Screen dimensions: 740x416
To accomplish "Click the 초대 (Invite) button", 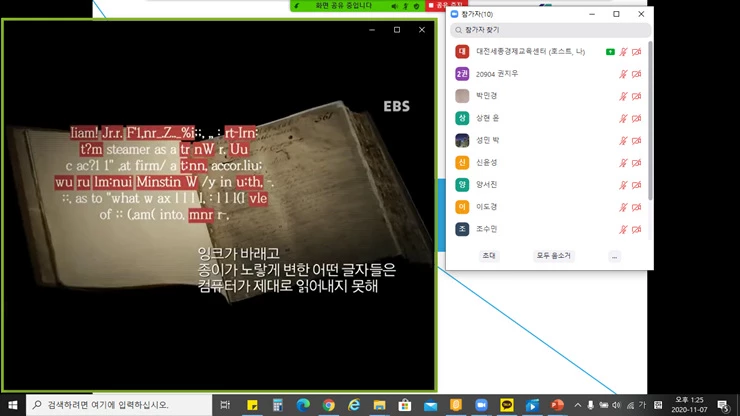I will [x=488, y=255].
